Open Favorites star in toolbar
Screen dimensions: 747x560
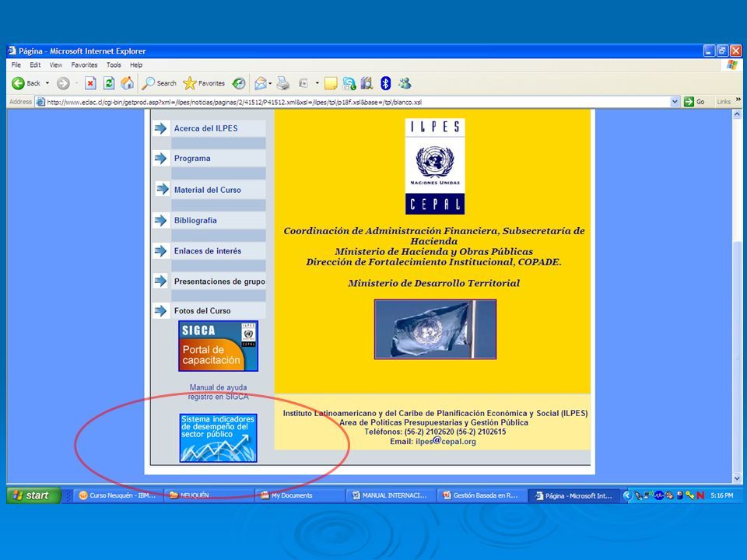coord(204,83)
